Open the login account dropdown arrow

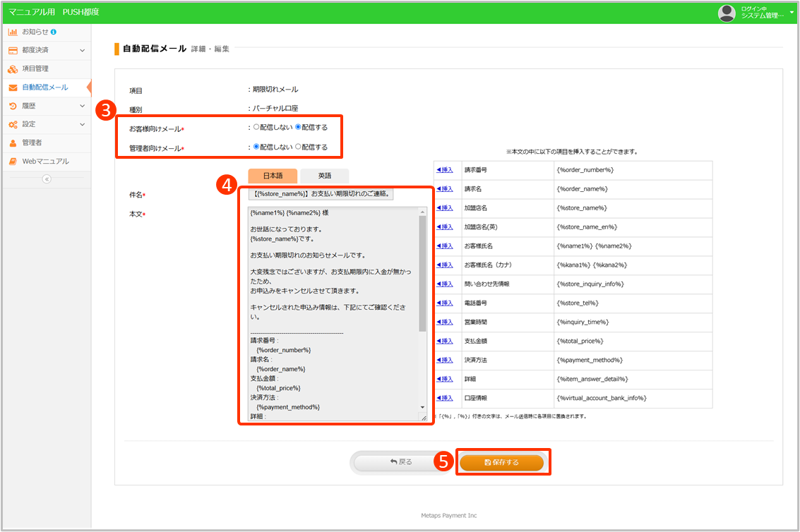(792, 12)
